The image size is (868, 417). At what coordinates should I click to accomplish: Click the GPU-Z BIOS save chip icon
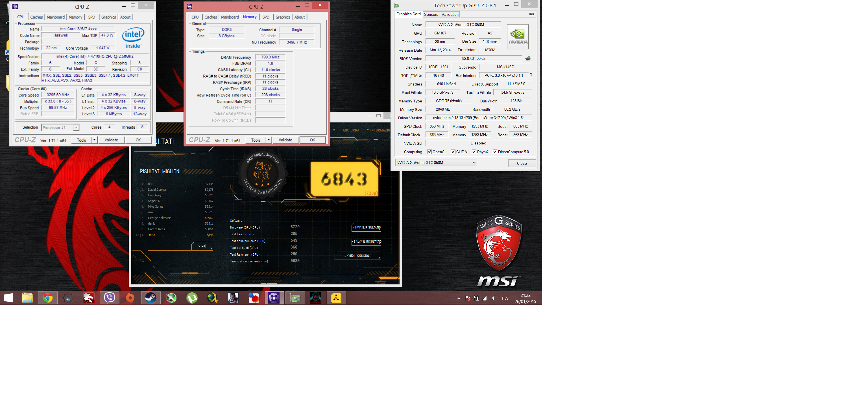528,59
